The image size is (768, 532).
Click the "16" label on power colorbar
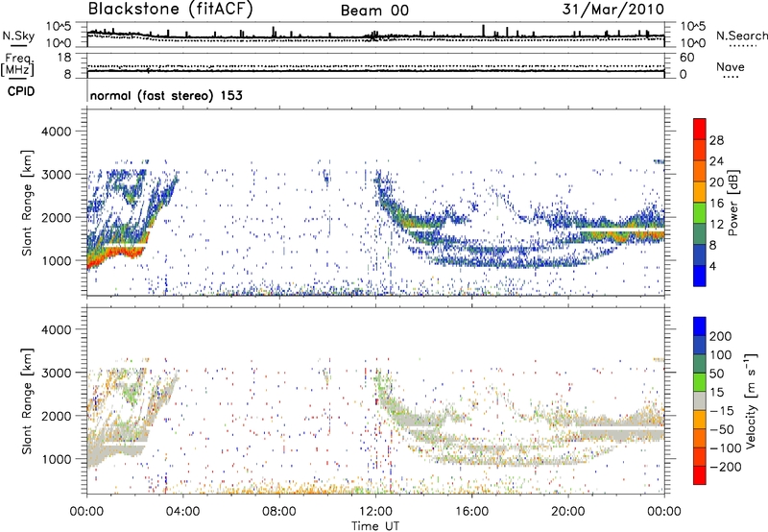(716, 204)
